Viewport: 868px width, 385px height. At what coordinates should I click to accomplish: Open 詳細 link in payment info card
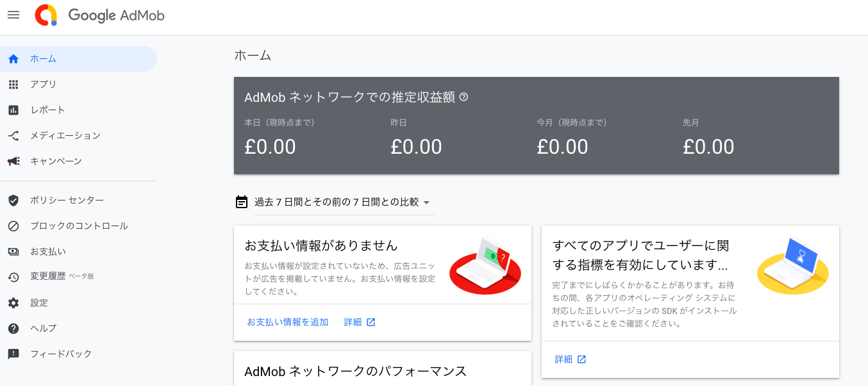point(360,322)
